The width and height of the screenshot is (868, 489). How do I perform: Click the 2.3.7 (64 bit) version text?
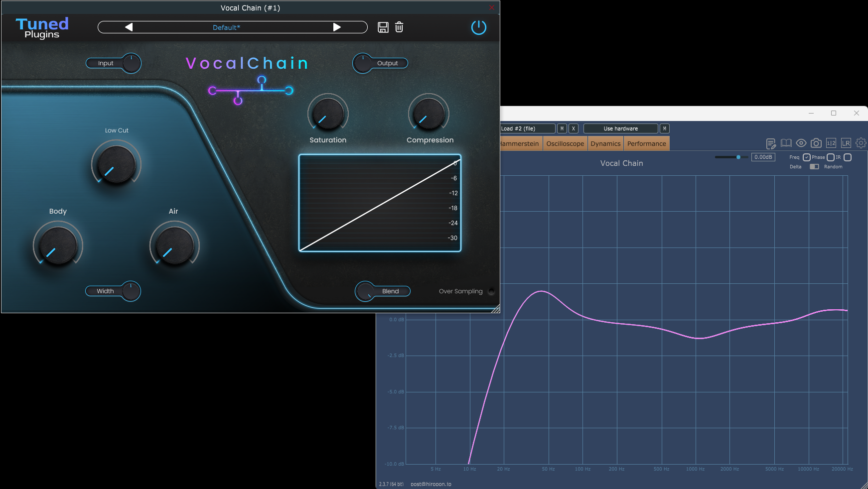[391, 484]
